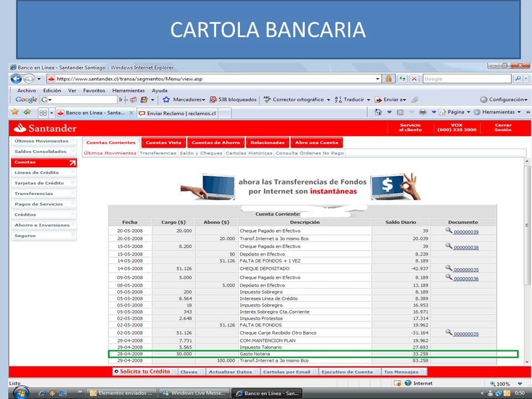532x399 pixels.
Task: Click the Configuración gear icon in Google toolbar
Action: click(484, 99)
